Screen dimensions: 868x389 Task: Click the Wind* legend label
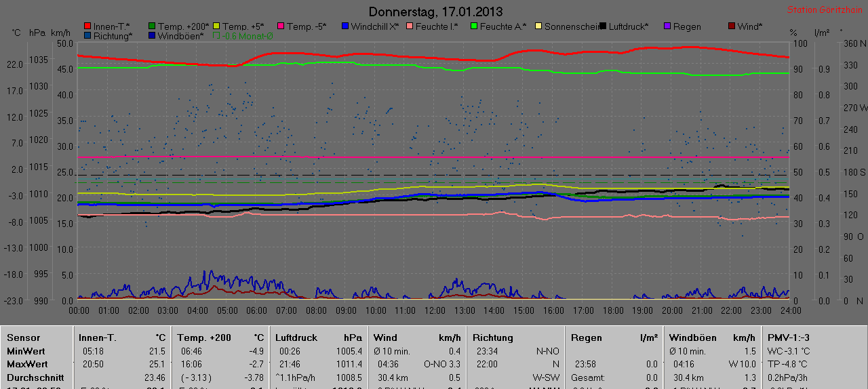750,26
